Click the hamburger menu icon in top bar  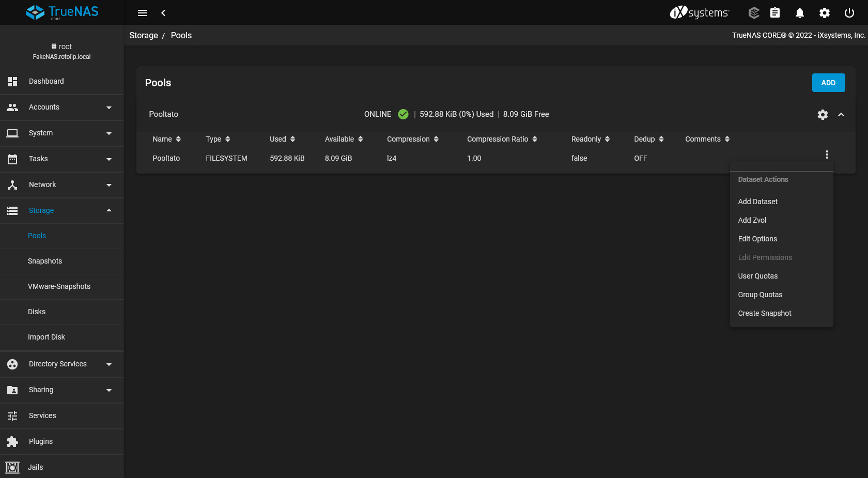coord(143,13)
